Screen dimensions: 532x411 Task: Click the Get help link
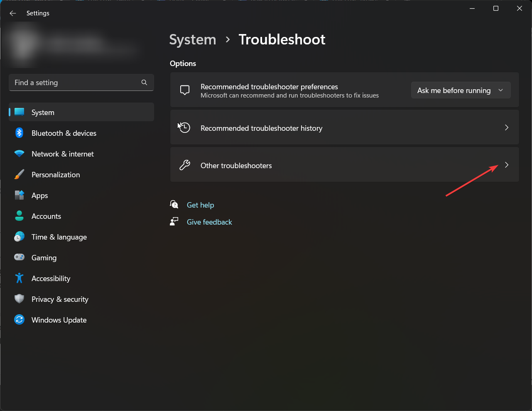click(200, 205)
